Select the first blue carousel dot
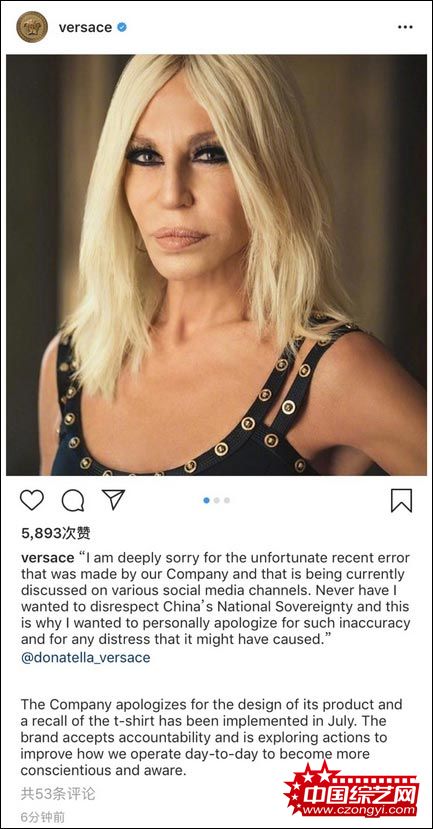Image resolution: width=433 pixels, height=829 pixels. tap(206, 500)
